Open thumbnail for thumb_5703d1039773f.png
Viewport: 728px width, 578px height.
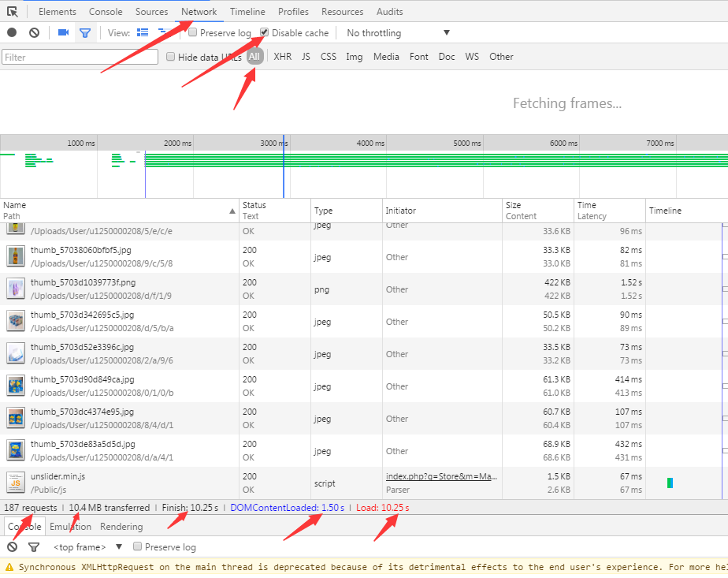click(15, 289)
